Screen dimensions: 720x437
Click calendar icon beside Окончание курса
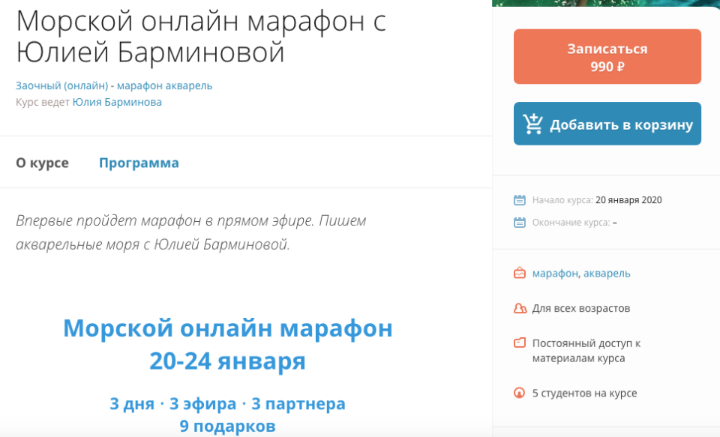click(x=519, y=222)
